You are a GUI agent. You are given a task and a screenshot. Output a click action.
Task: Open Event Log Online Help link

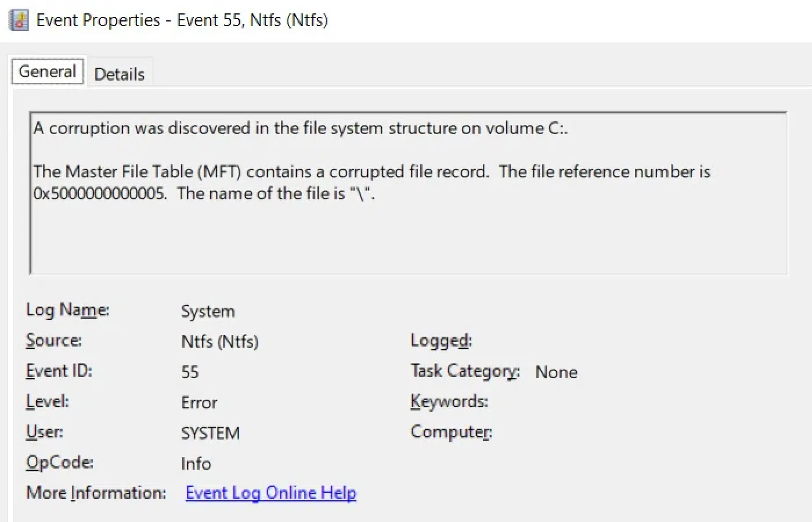270,492
